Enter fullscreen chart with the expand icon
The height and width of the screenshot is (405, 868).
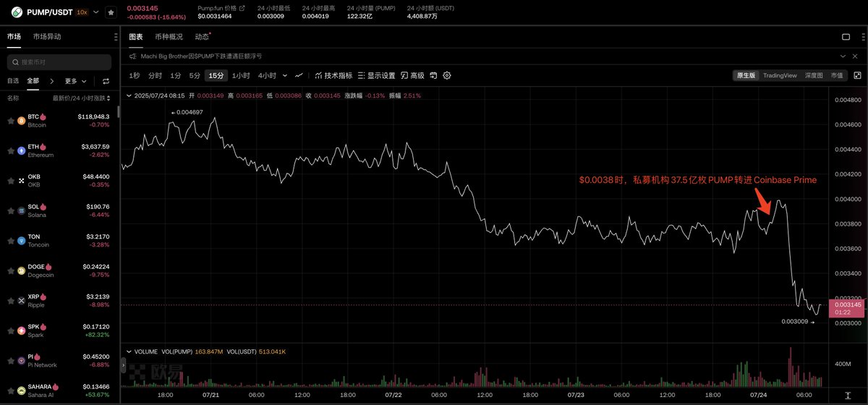click(857, 75)
